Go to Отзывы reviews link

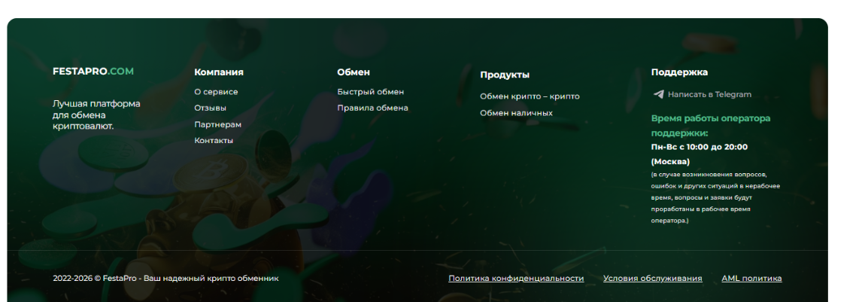(210, 108)
